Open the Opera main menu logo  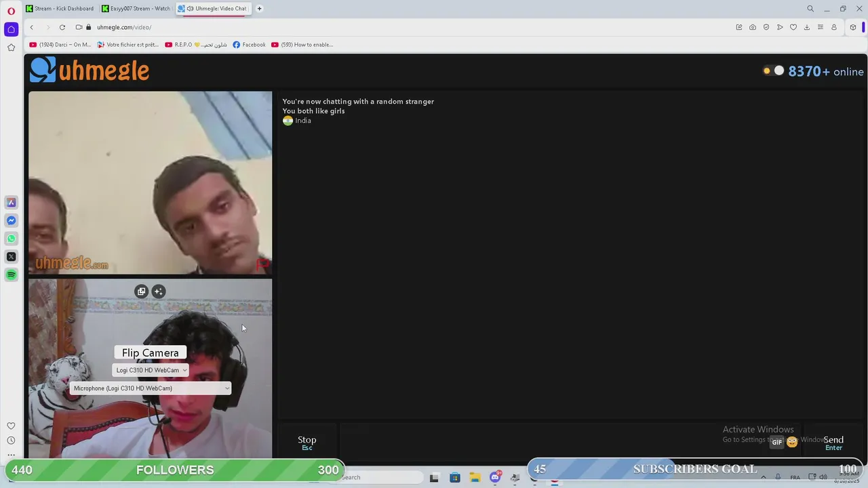pos(11,11)
